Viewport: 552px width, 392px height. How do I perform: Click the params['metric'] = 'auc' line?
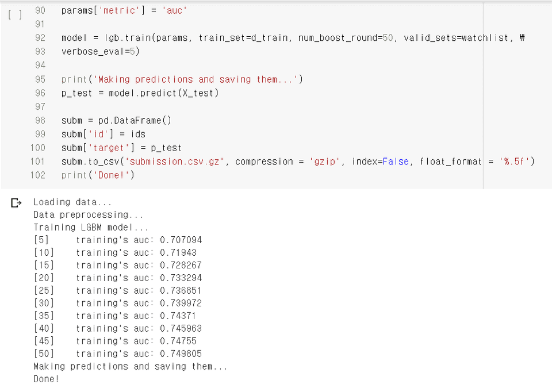(124, 10)
